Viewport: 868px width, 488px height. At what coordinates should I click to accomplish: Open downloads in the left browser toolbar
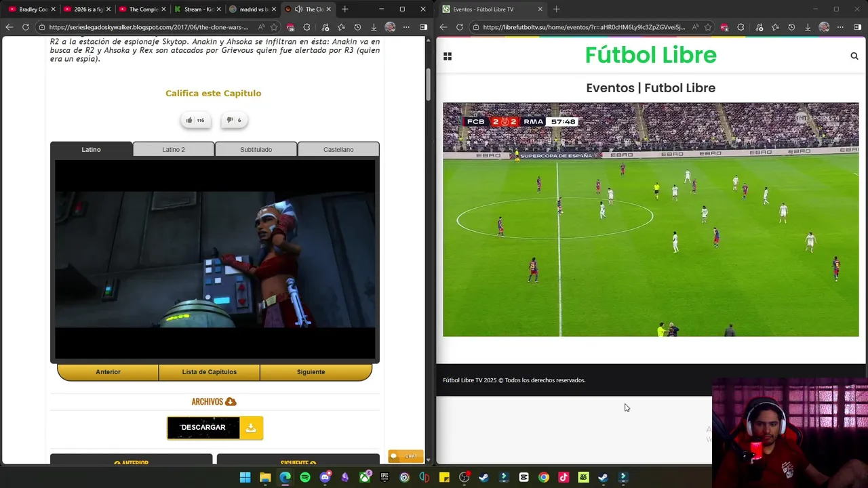(374, 27)
